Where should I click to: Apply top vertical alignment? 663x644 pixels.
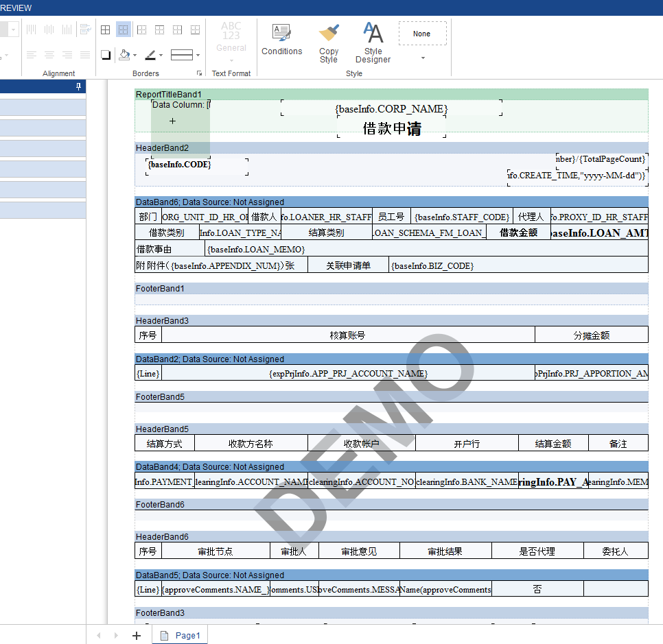(x=32, y=29)
